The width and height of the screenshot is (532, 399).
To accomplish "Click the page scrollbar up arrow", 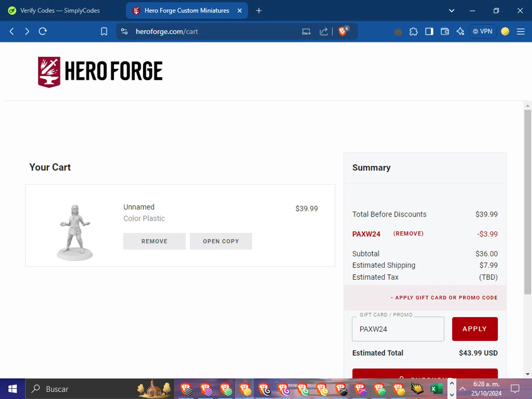I will pyautogui.click(x=528, y=105).
